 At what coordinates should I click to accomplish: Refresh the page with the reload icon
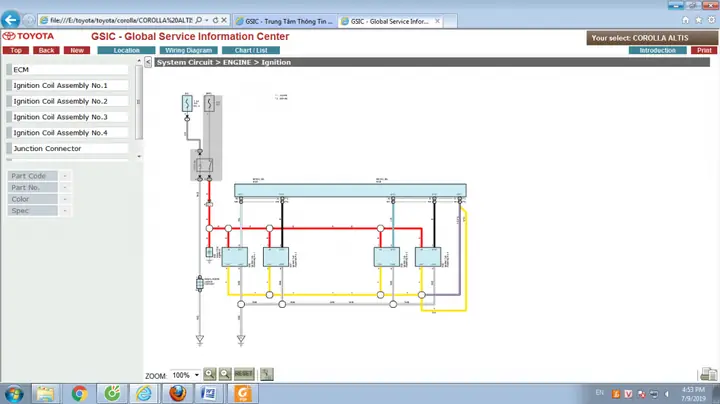pyautogui.click(x=215, y=20)
